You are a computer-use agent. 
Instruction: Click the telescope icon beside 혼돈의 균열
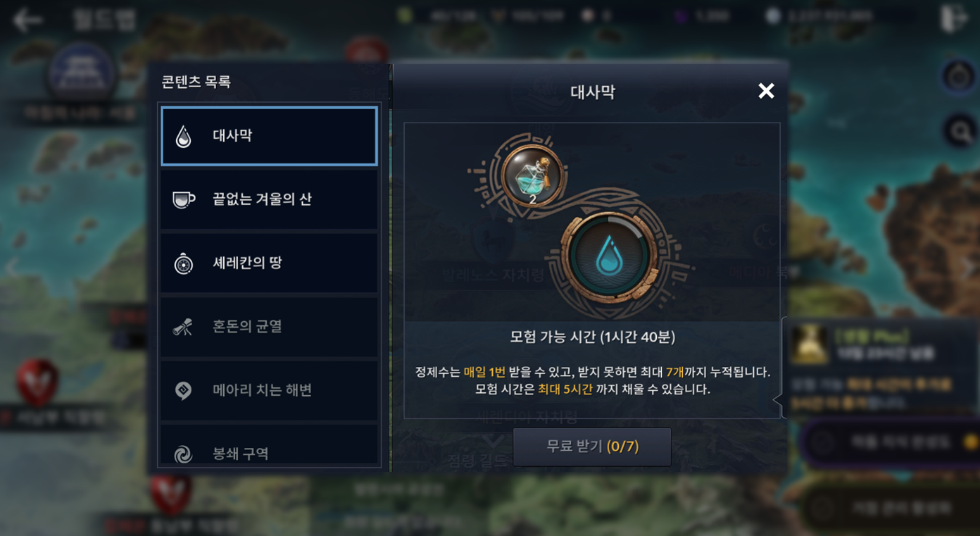click(183, 327)
